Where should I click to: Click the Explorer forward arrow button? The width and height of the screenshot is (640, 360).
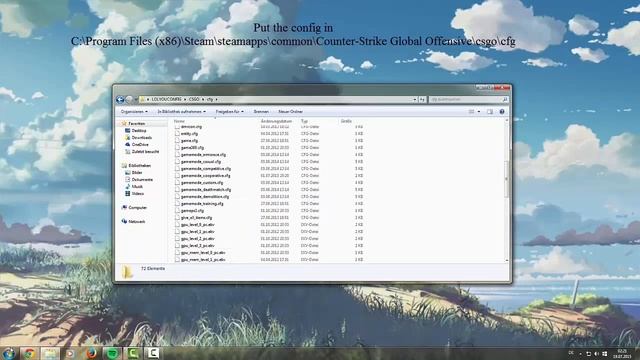129,99
